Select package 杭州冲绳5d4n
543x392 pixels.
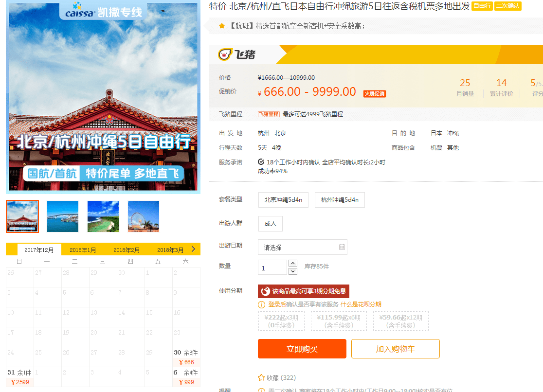340,200
